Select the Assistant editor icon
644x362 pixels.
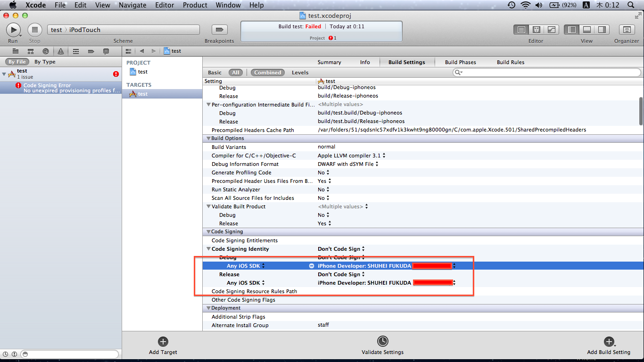536,30
